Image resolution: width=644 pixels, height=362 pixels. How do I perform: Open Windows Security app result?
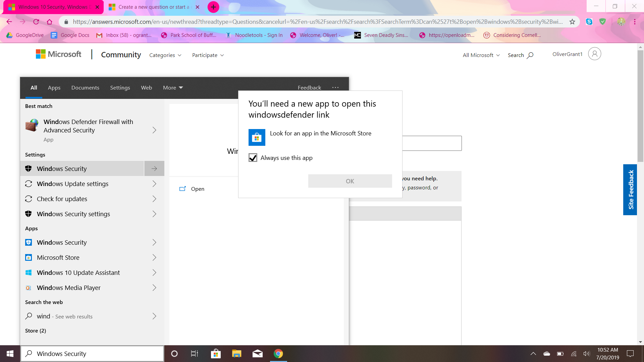pyautogui.click(x=82, y=242)
